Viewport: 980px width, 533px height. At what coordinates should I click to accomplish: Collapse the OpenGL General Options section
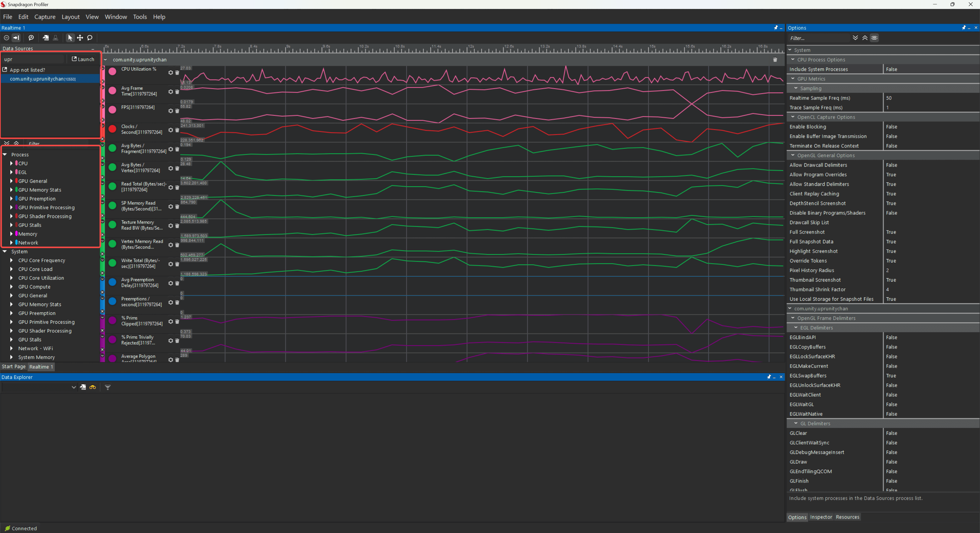793,155
